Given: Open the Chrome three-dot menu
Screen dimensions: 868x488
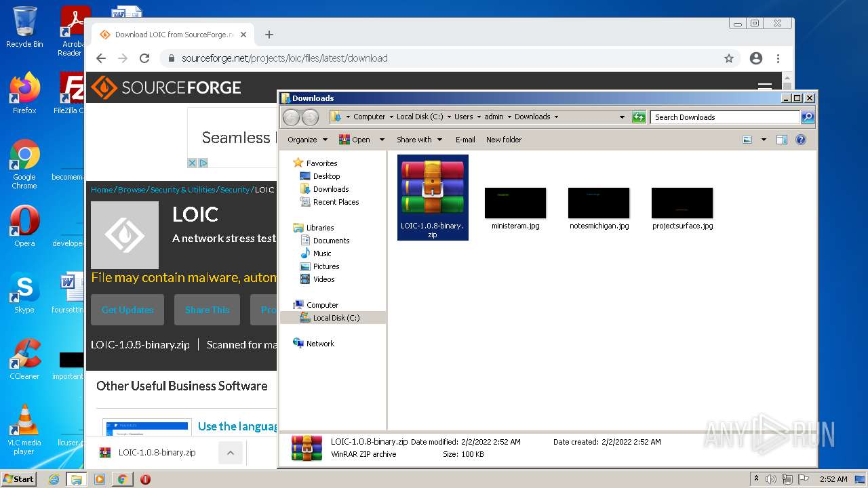Looking at the screenshot, I should coord(778,58).
